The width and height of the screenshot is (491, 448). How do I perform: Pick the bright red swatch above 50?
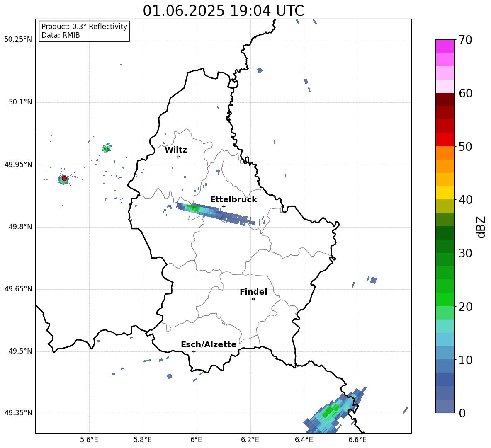pyautogui.click(x=445, y=140)
